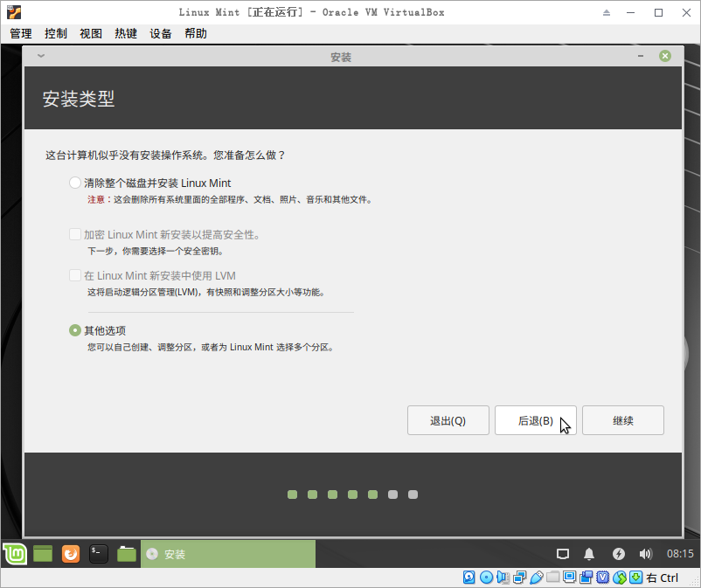Click the optical disc status icon in VirtualBox
The height and width of the screenshot is (588, 701).
pyautogui.click(x=486, y=578)
